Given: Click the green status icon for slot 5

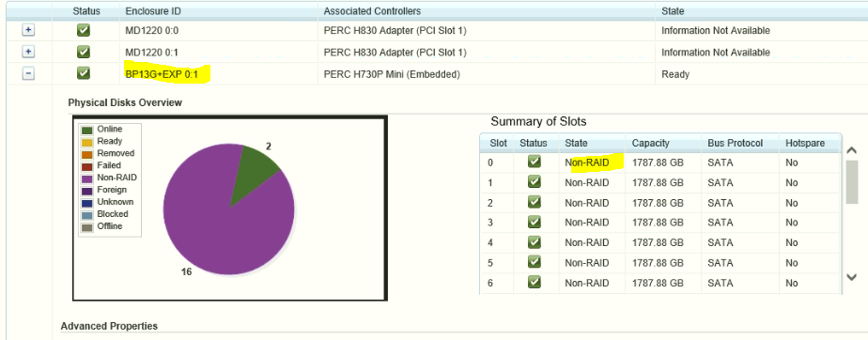Looking at the screenshot, I should 535,262.
